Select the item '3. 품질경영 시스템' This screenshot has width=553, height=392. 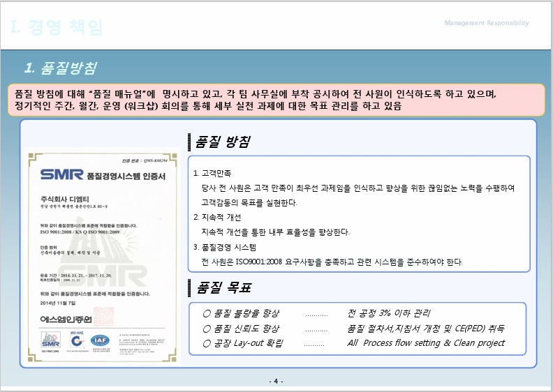click(x=224, y=247)
